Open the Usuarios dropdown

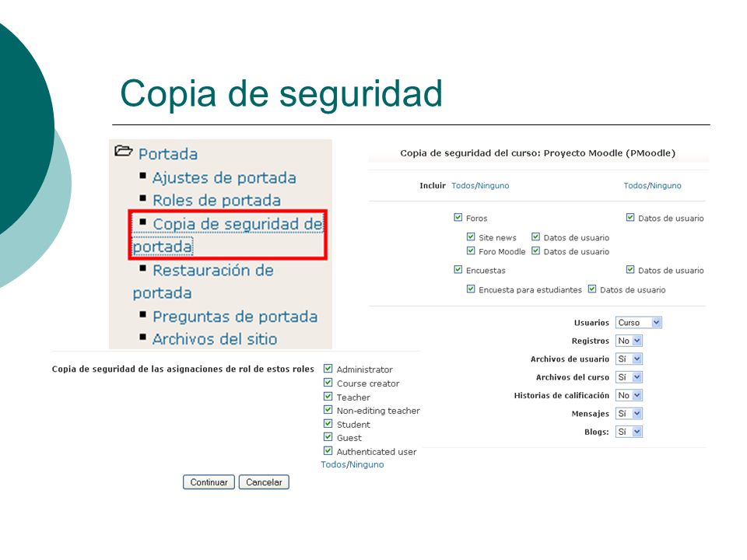click(x=638, y=322)
